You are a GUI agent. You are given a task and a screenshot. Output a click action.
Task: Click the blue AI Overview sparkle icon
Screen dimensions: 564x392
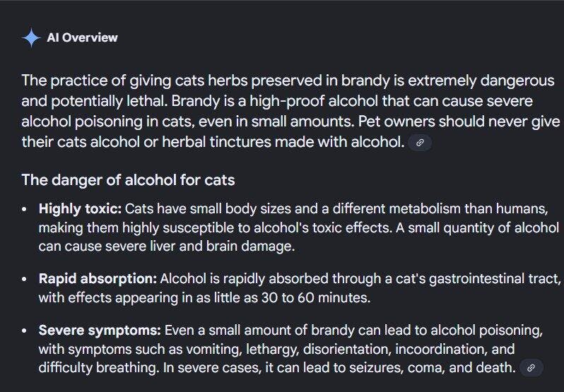pos(31,37)
